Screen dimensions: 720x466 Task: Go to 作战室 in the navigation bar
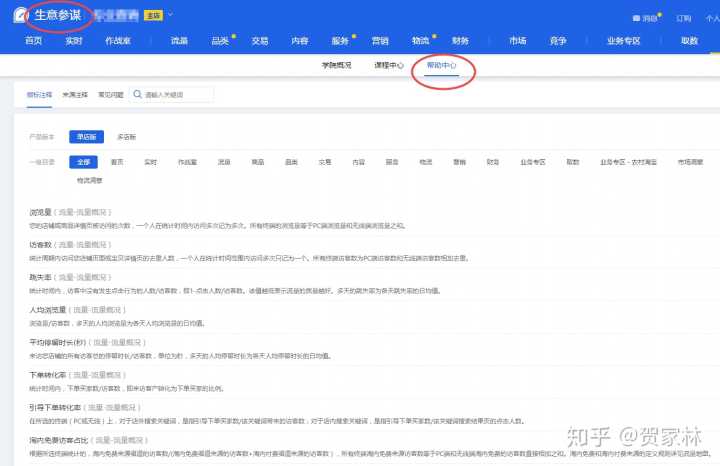[x=118, y=41]
